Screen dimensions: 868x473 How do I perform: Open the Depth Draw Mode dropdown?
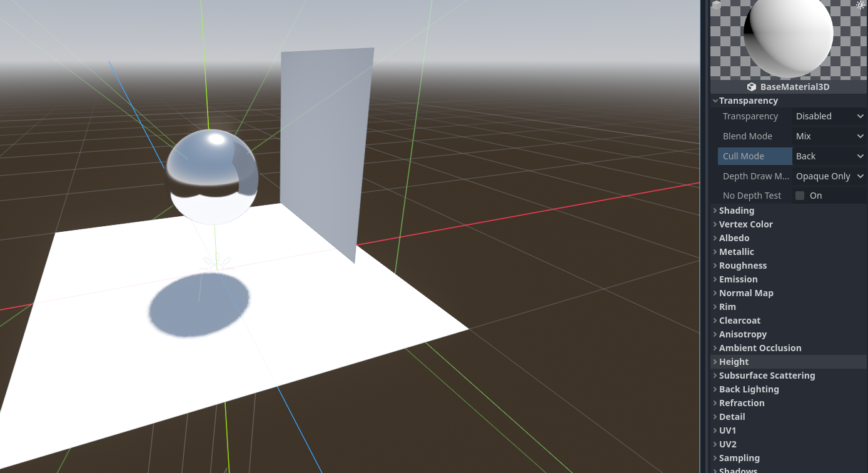(x=829, y=176)
